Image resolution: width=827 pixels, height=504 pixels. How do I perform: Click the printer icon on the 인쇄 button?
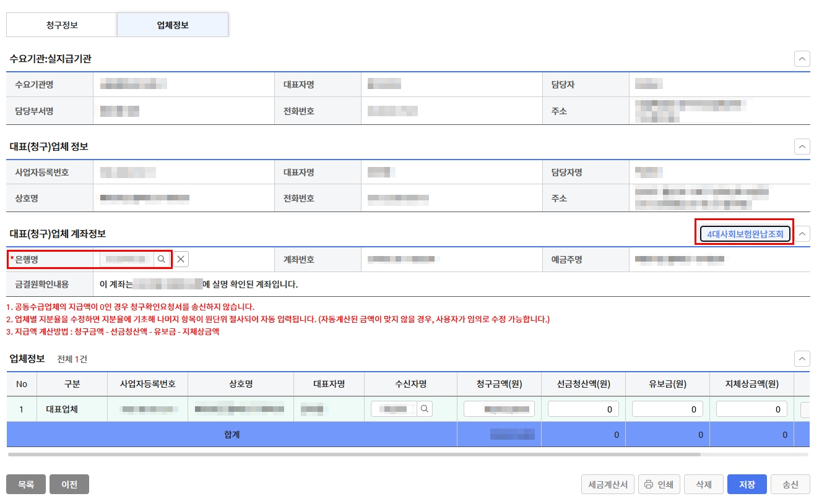tap(647, 484)
